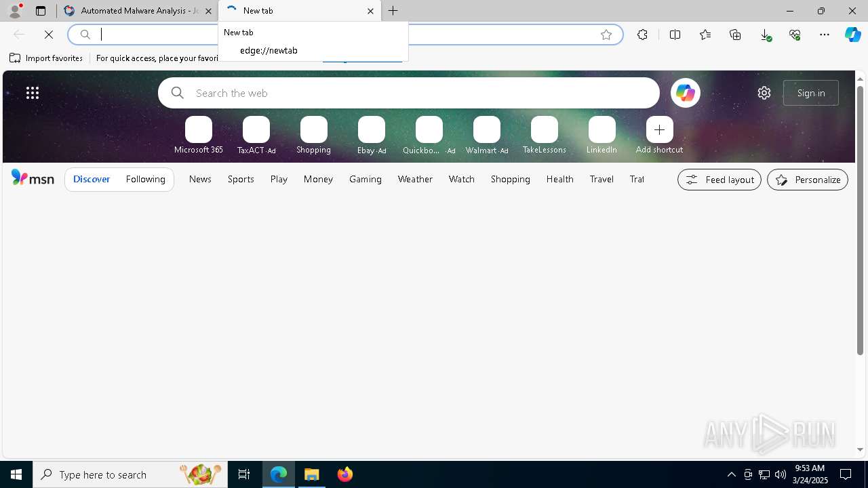Open the Quickbooks ad shortcut
This screenshot has width=868, height=488.
click(x=429, y=136)
